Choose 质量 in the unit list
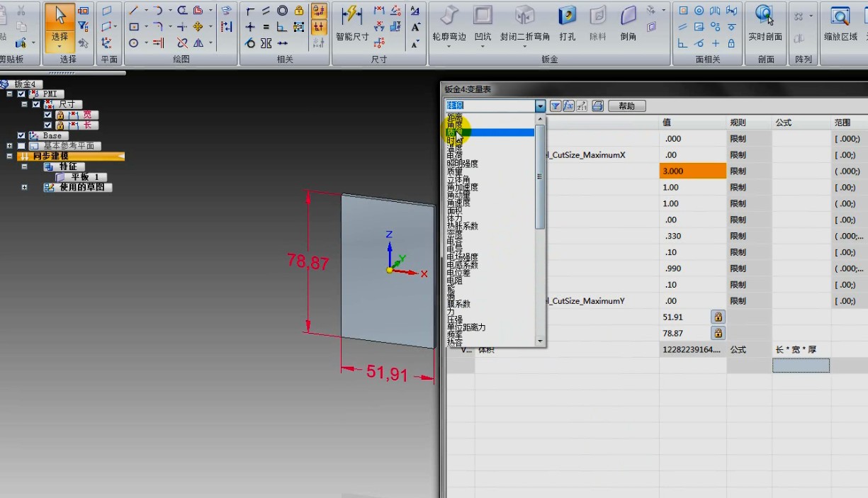868x498 pixels. pyautogui.click(x=454, y=171)
